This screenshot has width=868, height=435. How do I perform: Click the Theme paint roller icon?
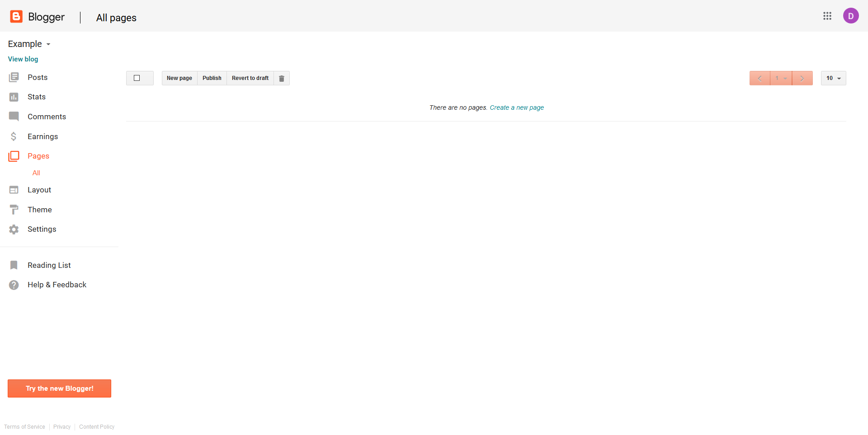pos(14,210)
